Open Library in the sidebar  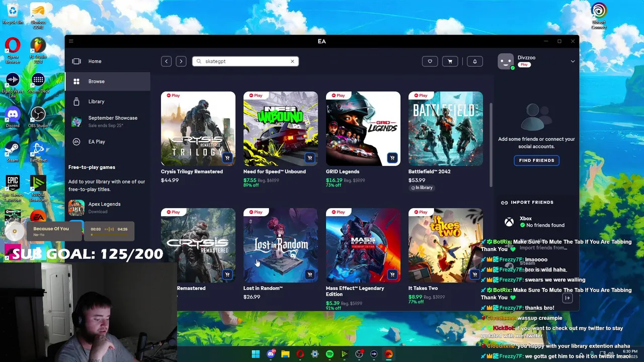click(108, 102)
